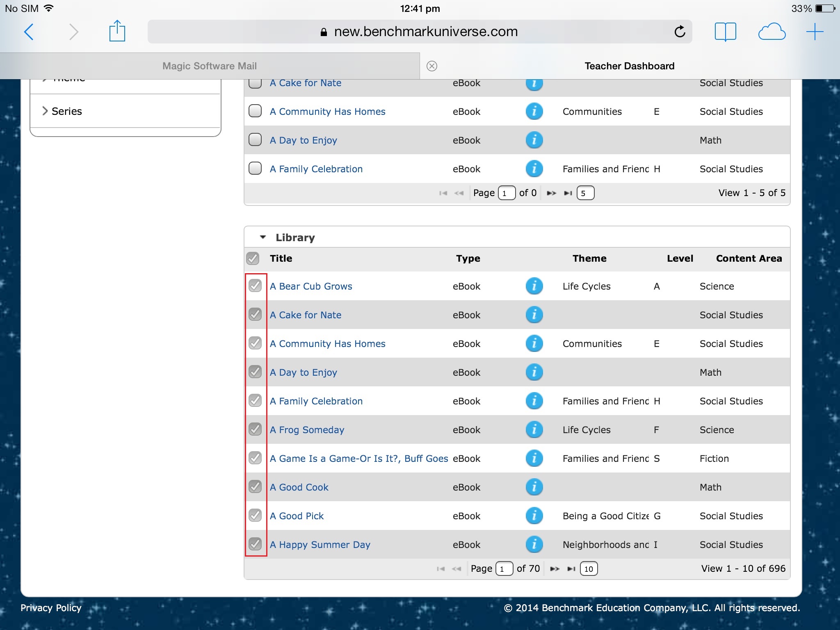Open A Game Is a Game-Or Is It link
This screenshot has width=840, height=630.
[359, 459]
